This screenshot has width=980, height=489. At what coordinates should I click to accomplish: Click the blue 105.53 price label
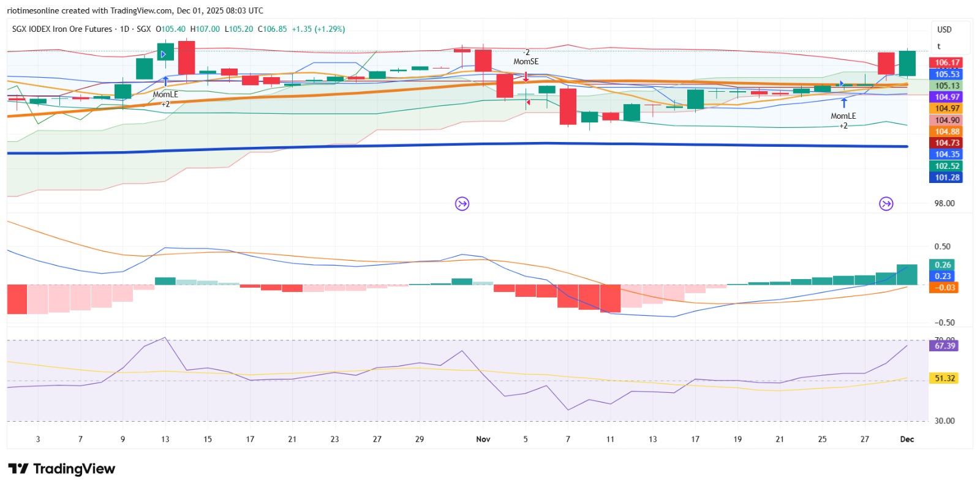coord(946,74)
